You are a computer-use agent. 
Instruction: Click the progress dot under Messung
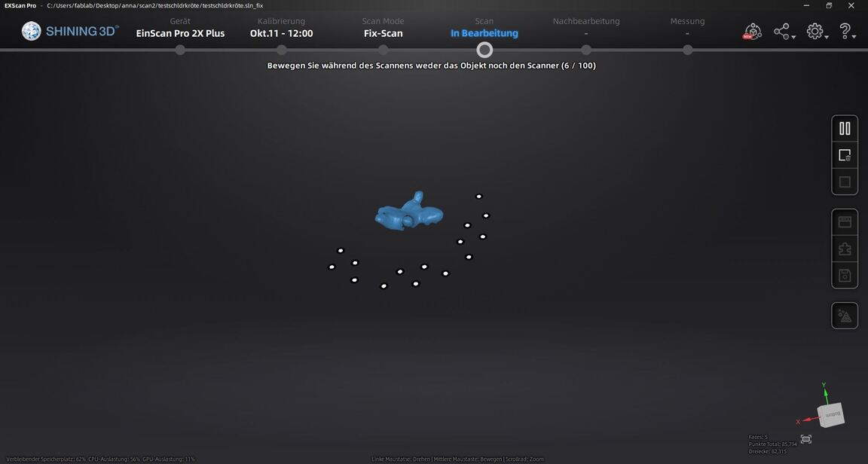tap(687, 50)
